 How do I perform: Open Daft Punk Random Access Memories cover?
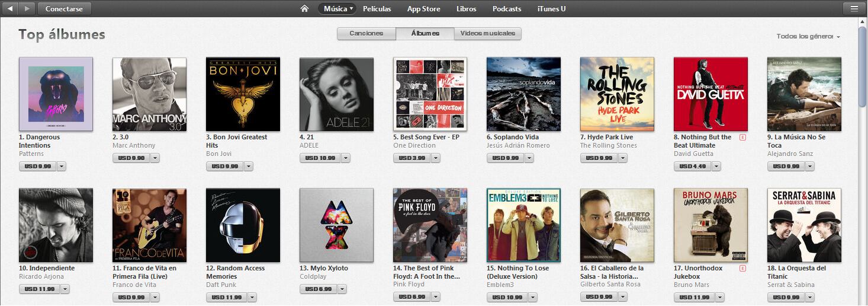(x=243, y=225)
